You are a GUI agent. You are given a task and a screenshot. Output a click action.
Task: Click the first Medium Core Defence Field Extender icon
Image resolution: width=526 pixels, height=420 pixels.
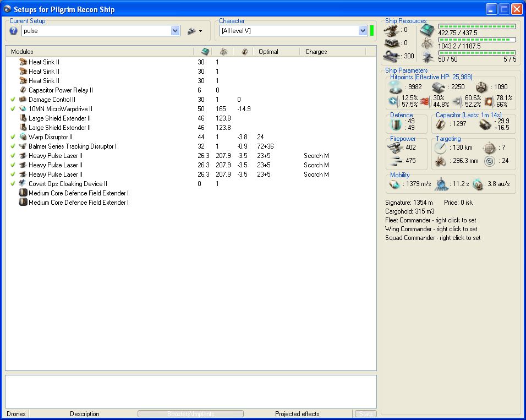point(23,193)
